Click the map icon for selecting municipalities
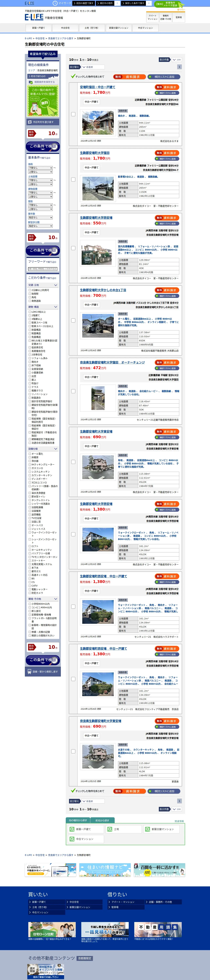Screen dimensions: 210x980 [30, 122]
